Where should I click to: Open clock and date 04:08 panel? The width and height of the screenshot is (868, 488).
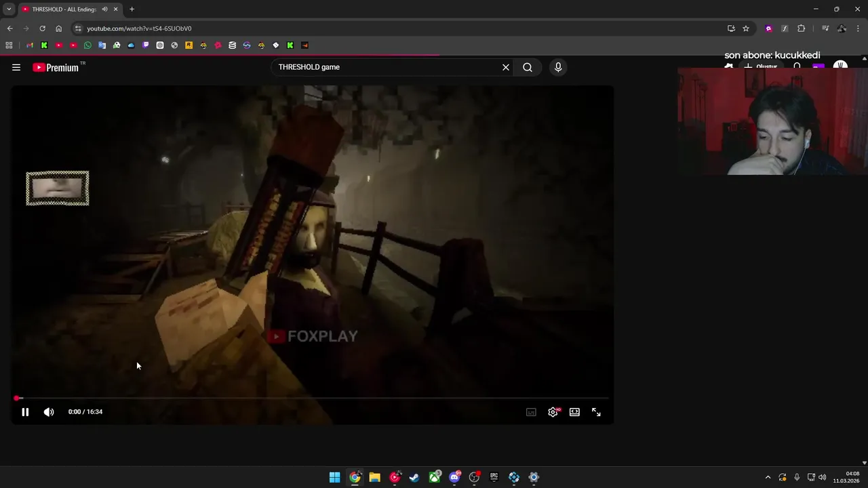847,477
